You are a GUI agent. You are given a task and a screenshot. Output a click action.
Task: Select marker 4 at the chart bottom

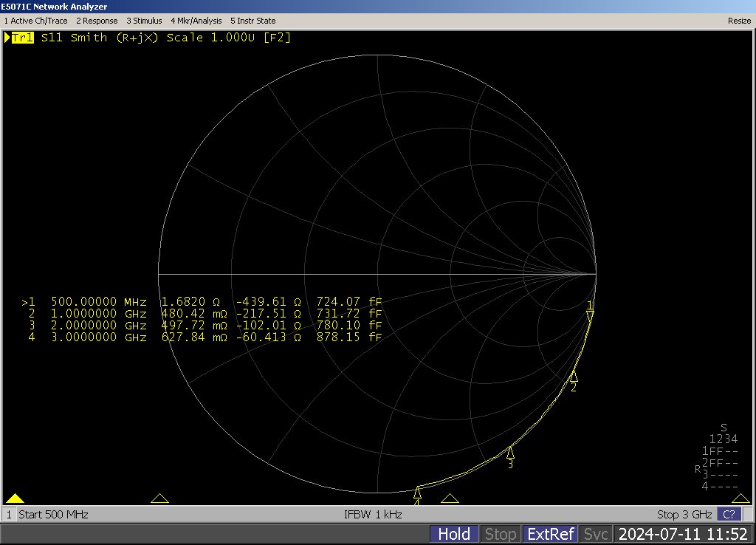(417, 493)
